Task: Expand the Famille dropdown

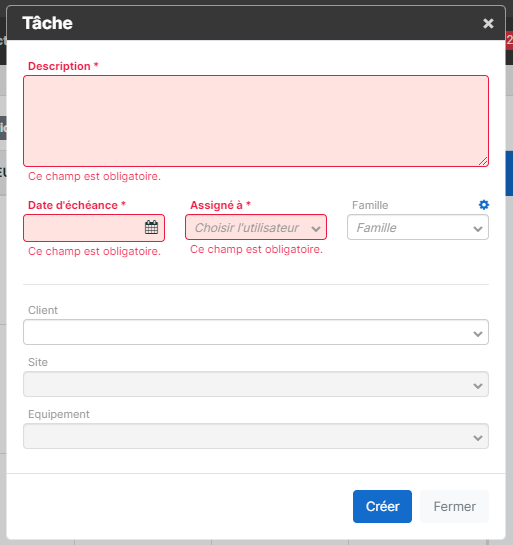Action: coord(418,227)
